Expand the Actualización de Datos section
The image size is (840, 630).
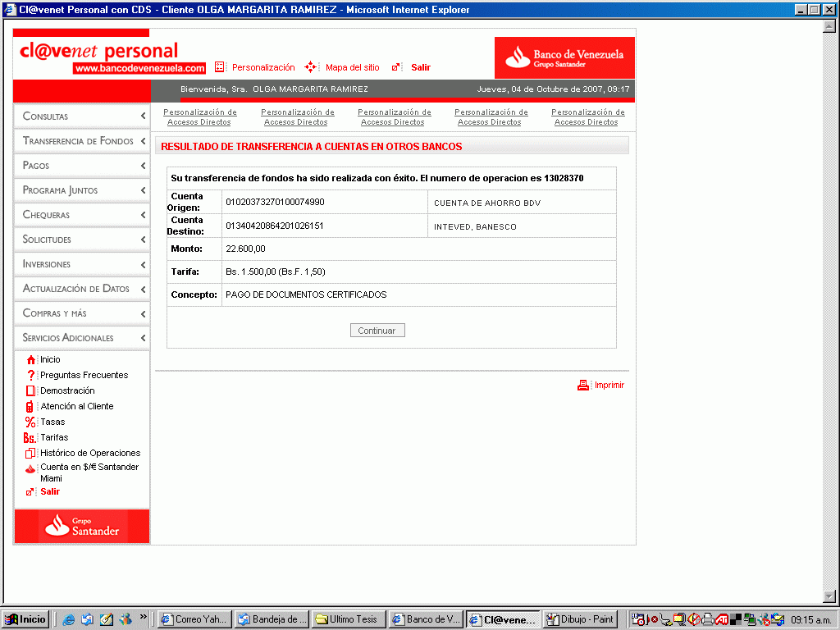tap(82, 289)
